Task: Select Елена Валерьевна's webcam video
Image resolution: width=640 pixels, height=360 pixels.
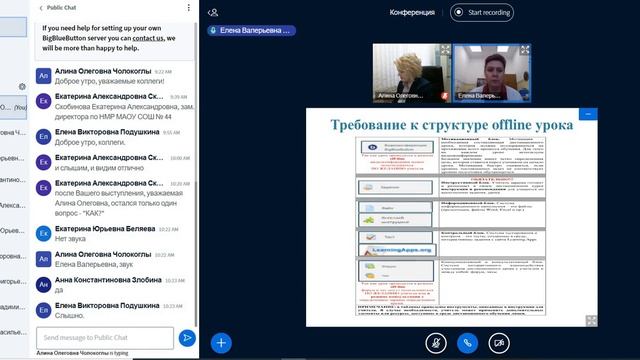Action: click(492, 73)
